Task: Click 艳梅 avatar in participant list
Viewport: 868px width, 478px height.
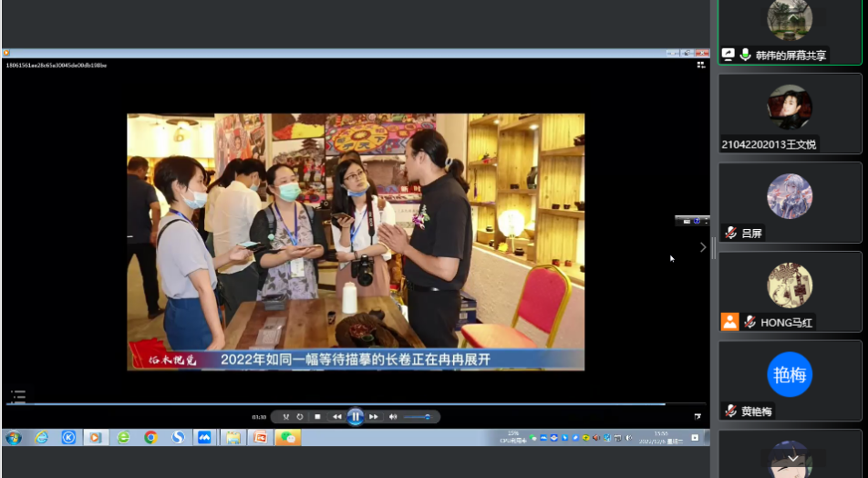Action: 790,374
